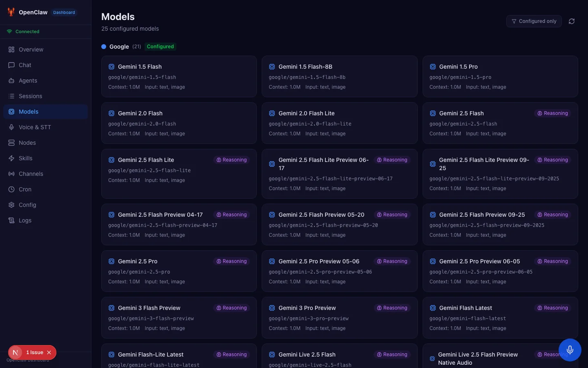Click the Gemini 3 Pro Preview chip icon

[x=272, y=308]
